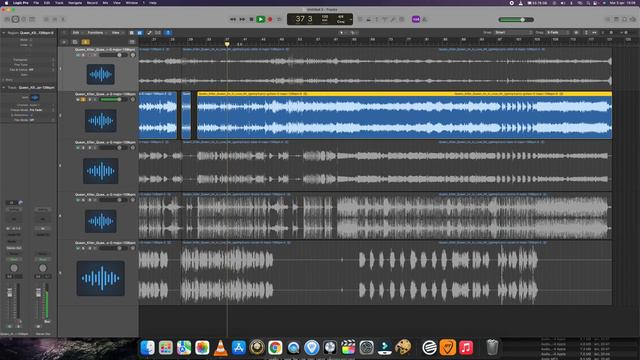Open the Window menu
Image resolution: width=640 pixels, height=360 pixels.
(x=131, y=2)
